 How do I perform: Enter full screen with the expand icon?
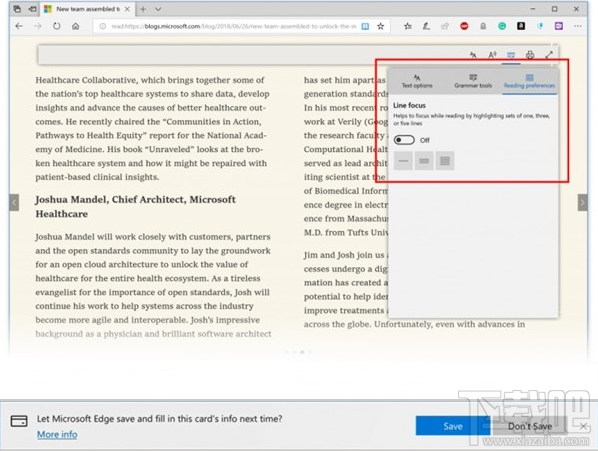[549, 55]
